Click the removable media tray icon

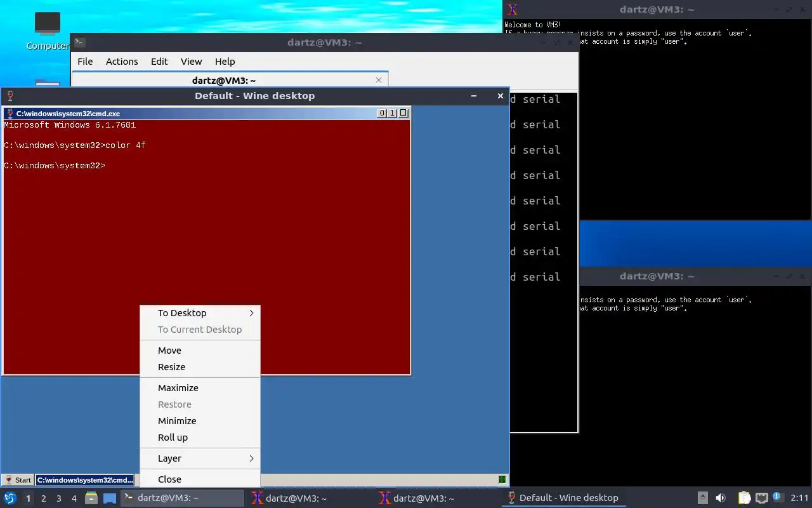[x=702, y=498]
